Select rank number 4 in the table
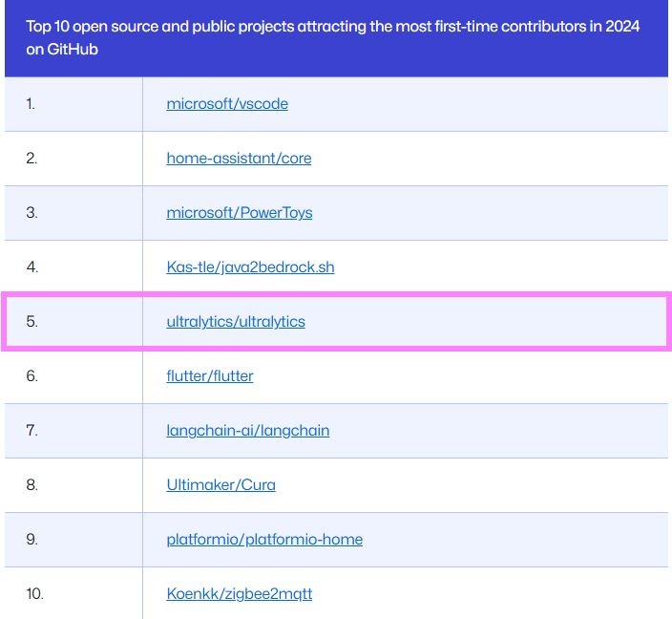672x619 pixels. [32, 267]
